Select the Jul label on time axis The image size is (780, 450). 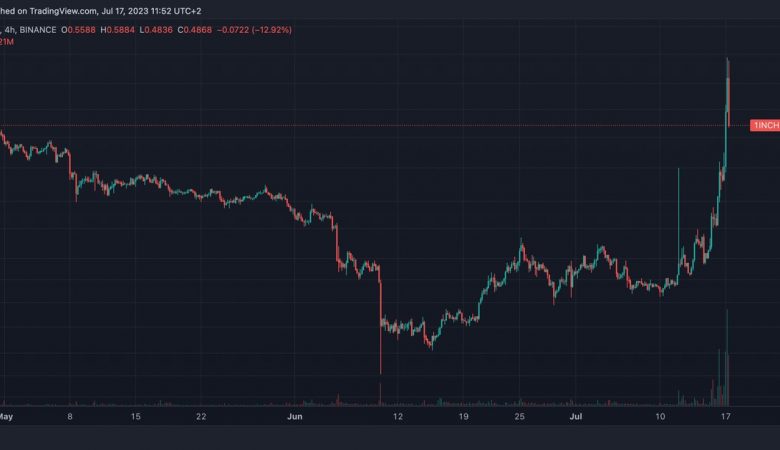click(x=576, y=417)
